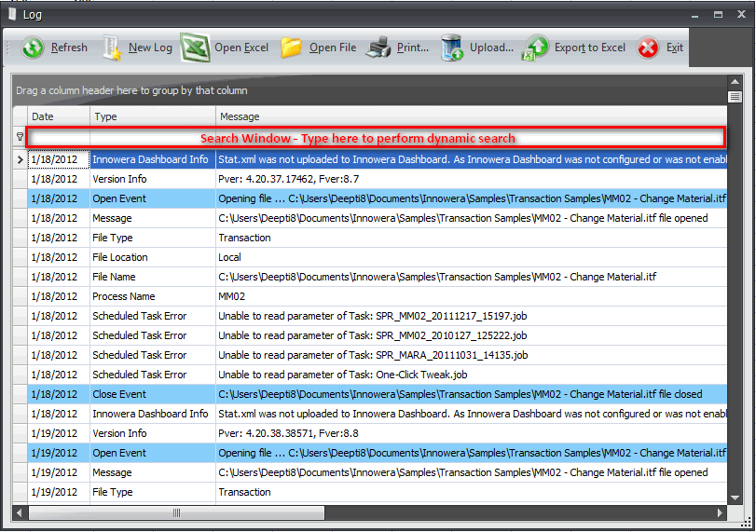Click the red Exit icon
The width and height of the screenshot is (756, 532).
648,48
